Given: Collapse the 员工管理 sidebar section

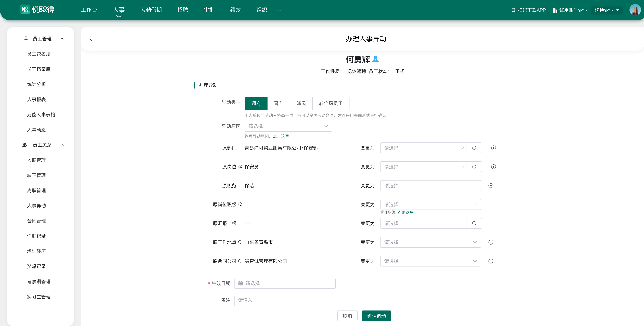Looking at the screenshot, I should [x=62, y=39].
